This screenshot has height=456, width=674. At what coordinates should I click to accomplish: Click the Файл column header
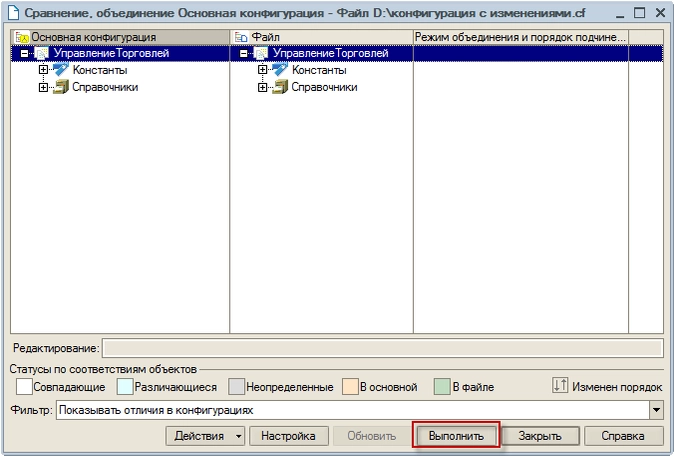pyautogui.click(x=322, y=37)
